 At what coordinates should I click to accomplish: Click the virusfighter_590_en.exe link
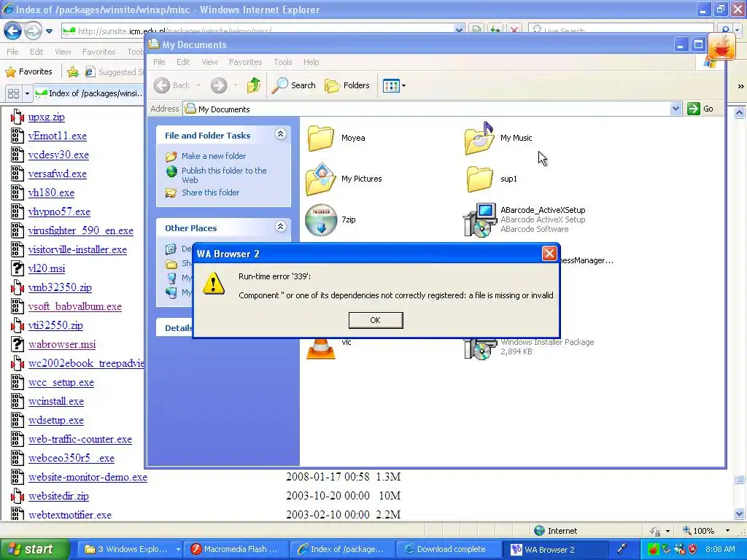80,230
